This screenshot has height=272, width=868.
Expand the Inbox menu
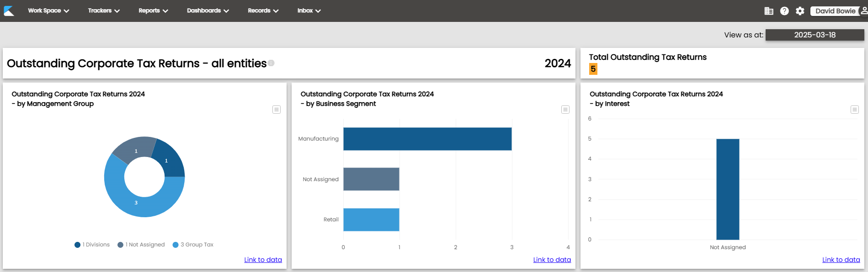[x=309, y=10]
